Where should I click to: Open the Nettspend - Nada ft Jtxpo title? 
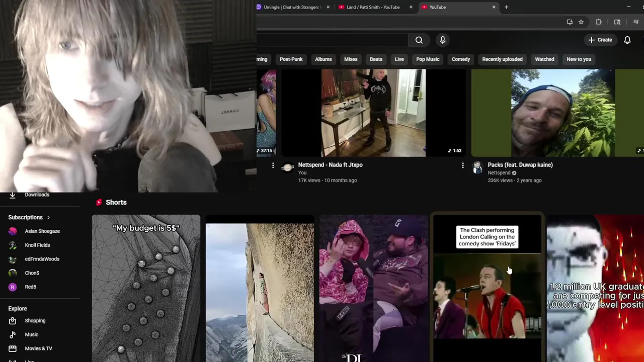point(330,165)
